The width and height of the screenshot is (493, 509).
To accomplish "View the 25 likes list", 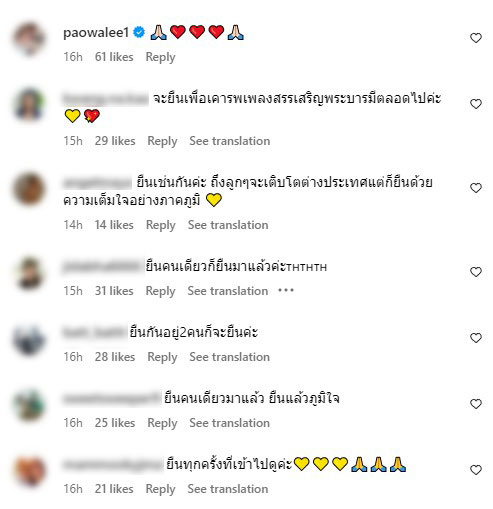I will pyautogui.click(x=115, y=423).
